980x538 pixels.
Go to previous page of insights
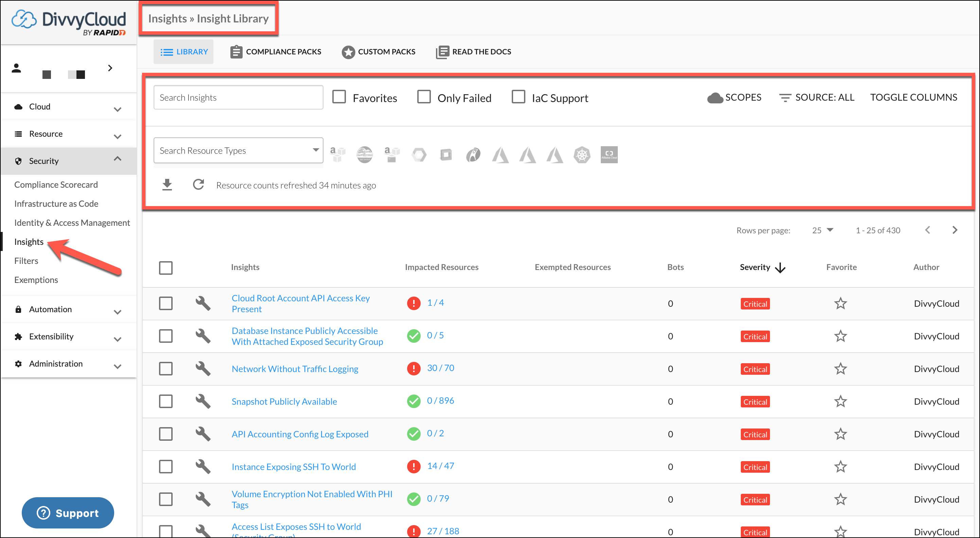928,230
